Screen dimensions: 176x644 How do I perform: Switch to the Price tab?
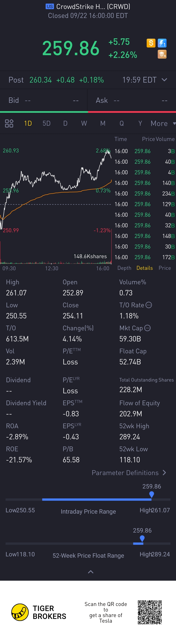tap(165, 268)
